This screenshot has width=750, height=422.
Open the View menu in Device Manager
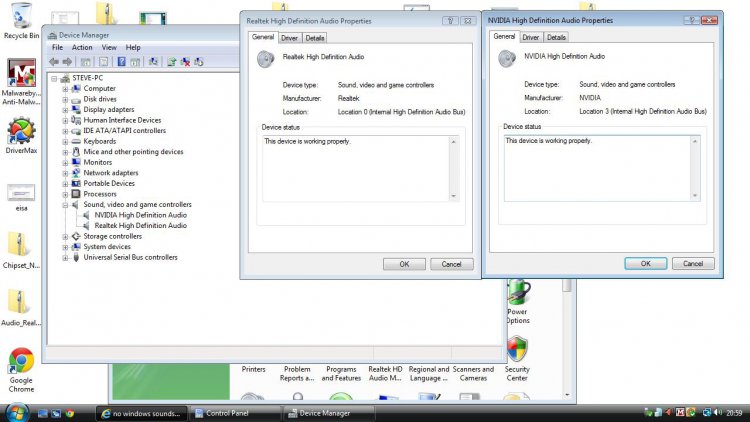109,47
